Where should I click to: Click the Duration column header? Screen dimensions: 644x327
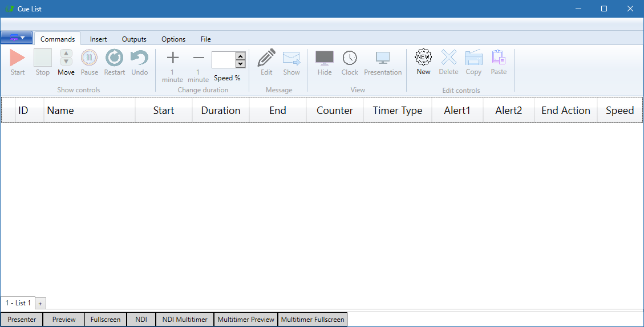(x=221, y=110)
